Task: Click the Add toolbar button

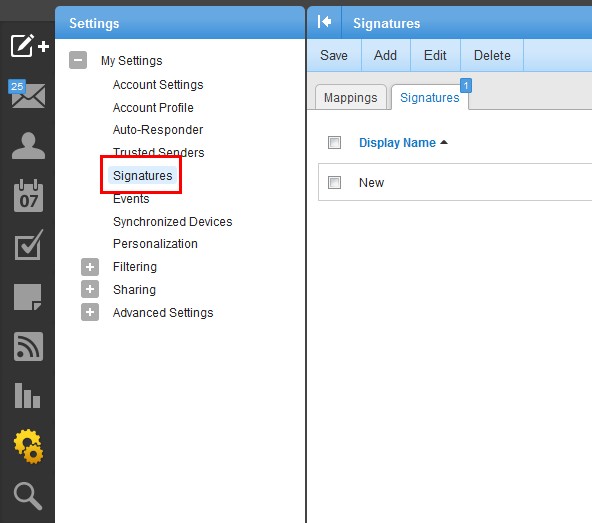Action: 385,56
